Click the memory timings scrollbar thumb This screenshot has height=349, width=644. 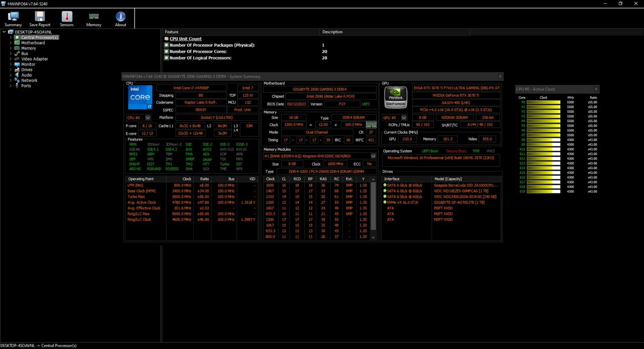tap(373, 206)
